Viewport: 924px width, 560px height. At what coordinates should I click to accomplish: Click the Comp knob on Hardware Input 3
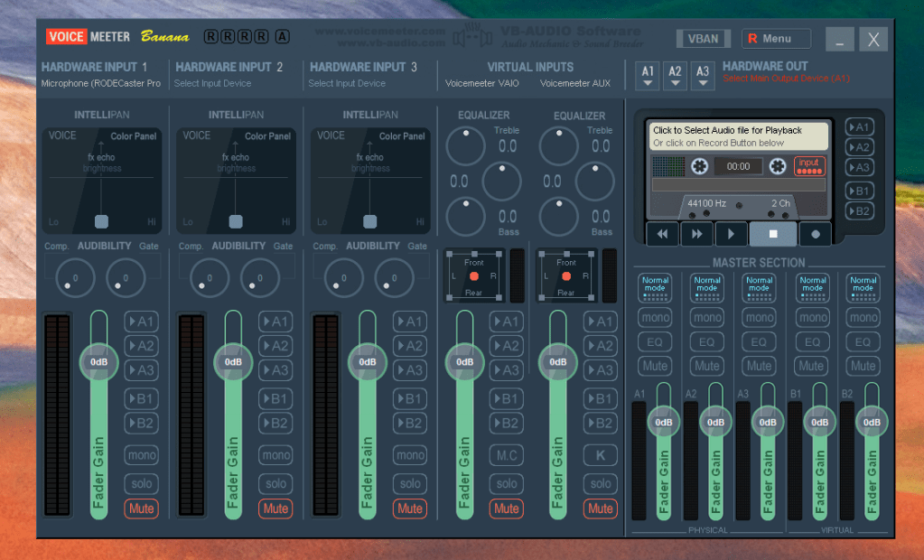pos(344,277)
